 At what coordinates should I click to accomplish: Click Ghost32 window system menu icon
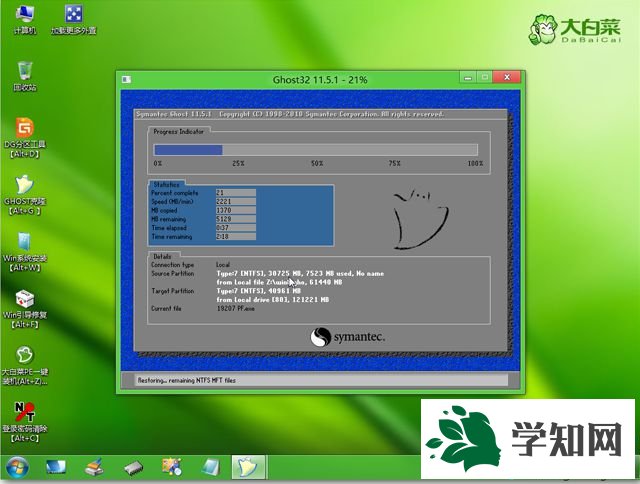tap(126, 79)
